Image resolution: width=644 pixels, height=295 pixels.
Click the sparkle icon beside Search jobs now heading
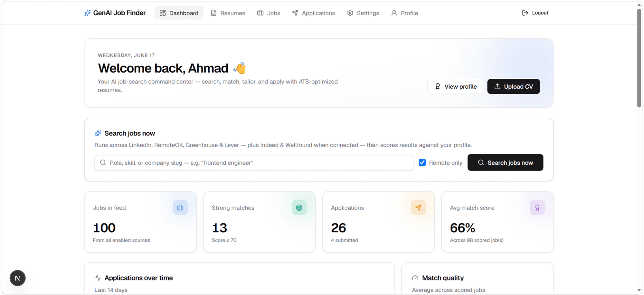98,133
